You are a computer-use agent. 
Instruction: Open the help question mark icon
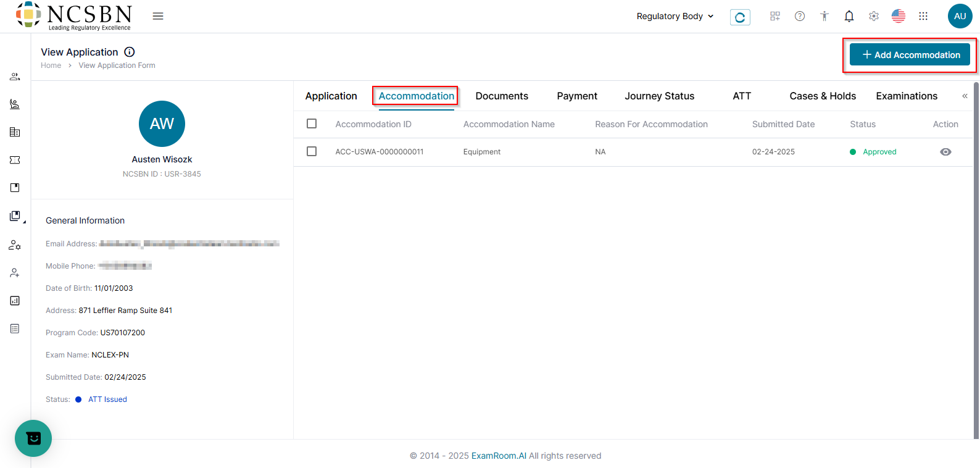coord(800,16)
